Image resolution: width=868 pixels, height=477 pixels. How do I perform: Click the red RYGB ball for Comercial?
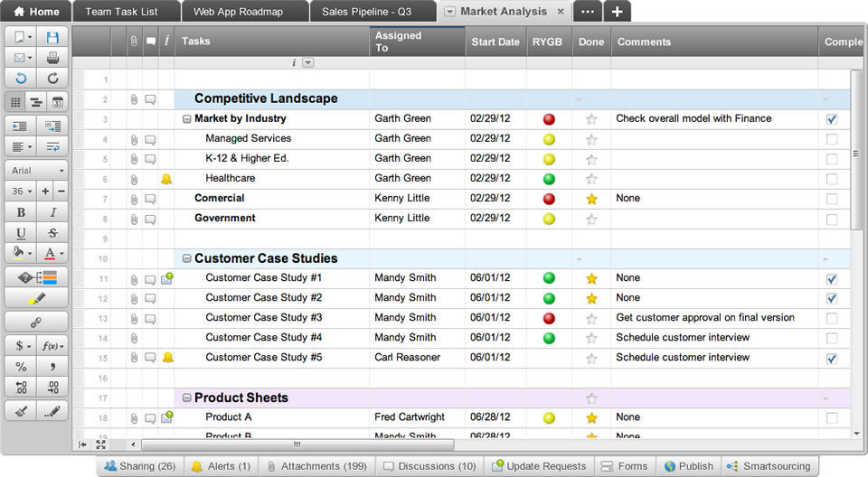click(549, 199)
